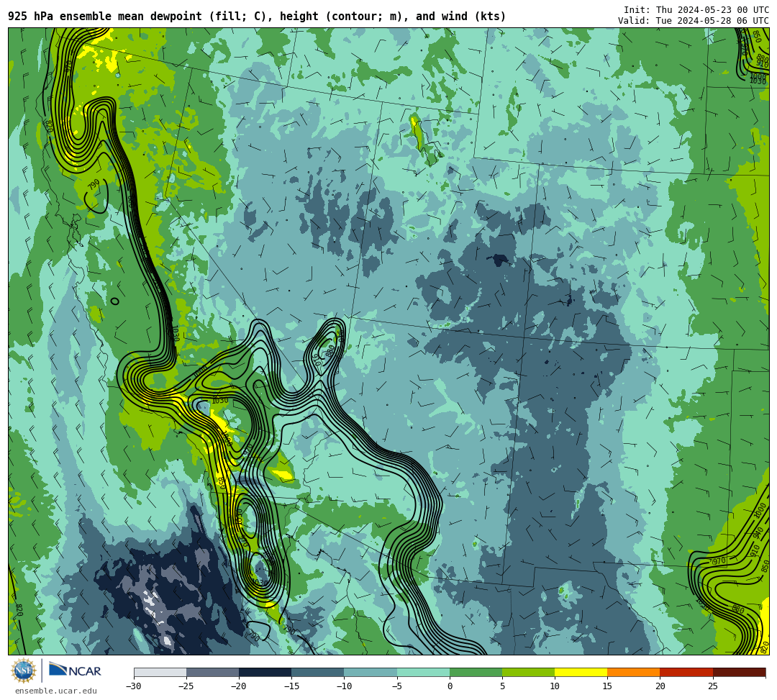Screen dimensions: 777x700
Task: Click the -5 to 0 mint legend swatch
Action: point(423,672)
